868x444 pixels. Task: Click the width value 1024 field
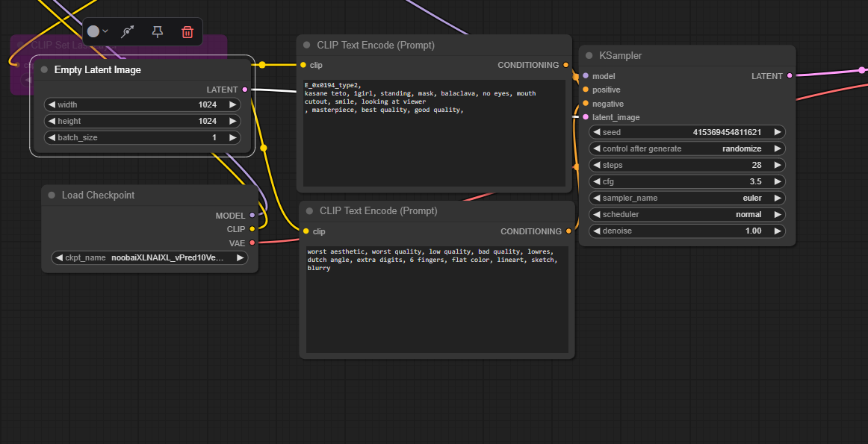[x=142, y=104]
